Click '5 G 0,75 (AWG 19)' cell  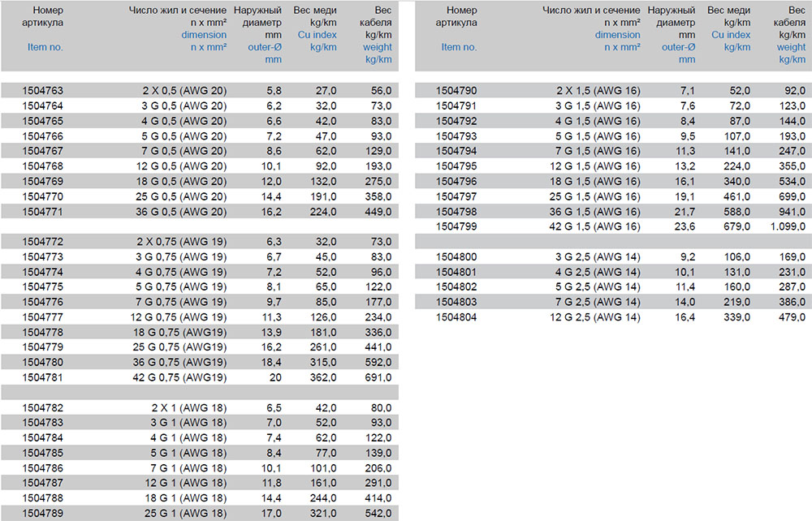click(x=181, y=286)
